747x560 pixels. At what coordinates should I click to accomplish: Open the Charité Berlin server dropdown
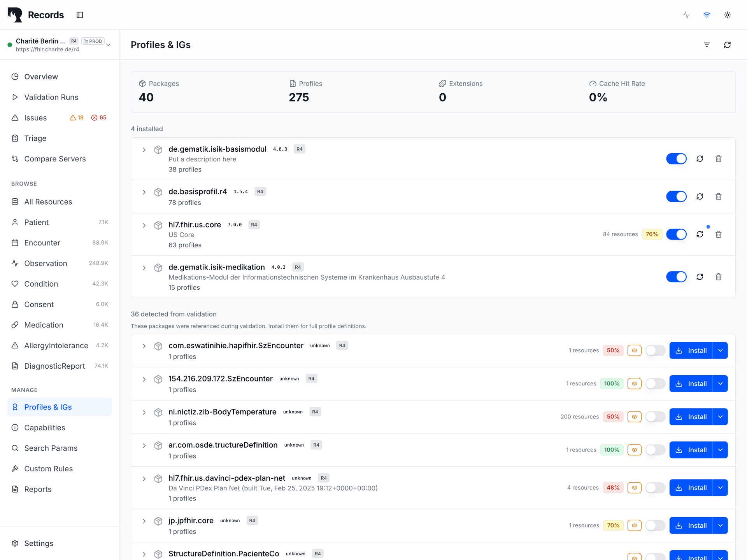[x=109, y=45]
